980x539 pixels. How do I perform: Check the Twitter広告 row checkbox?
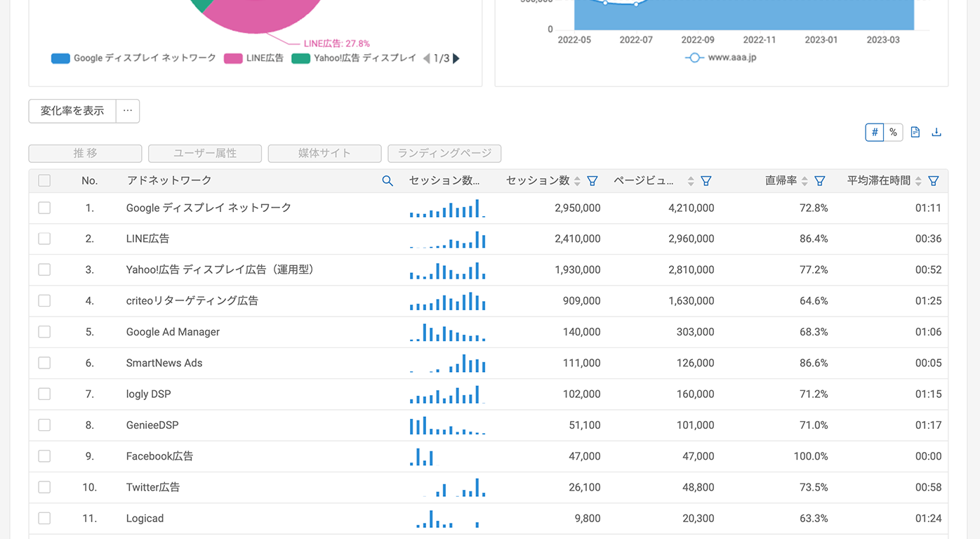pyautogui.click(x=44, y=487)
